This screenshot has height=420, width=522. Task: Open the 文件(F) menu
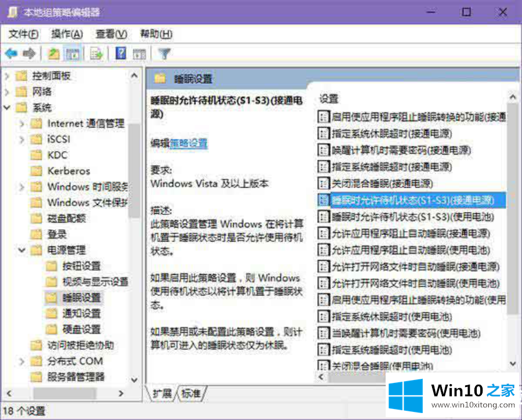(x=23, y=34)
